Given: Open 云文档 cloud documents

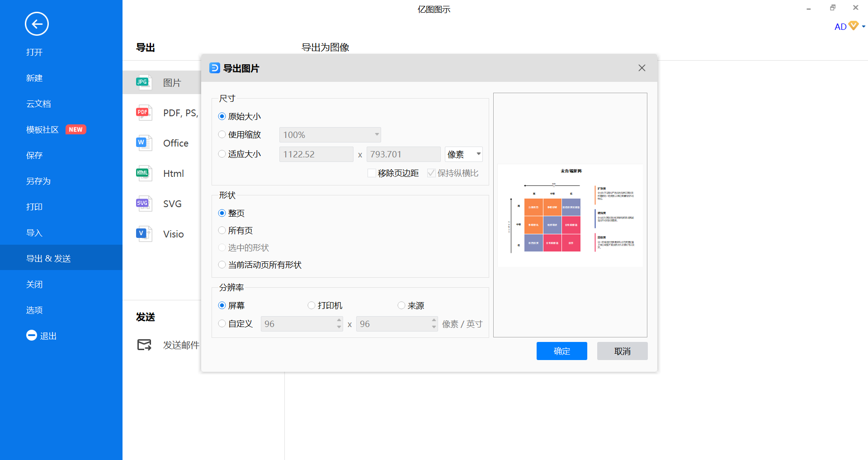Looking at the screenshot, I should point(38,104).
